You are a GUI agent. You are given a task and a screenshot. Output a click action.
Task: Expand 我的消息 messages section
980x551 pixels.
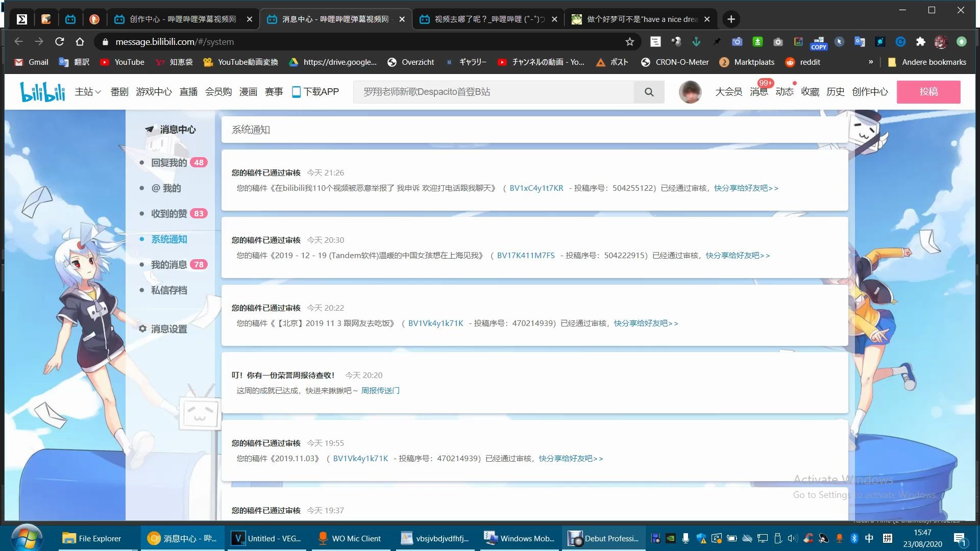pos(169,264)
